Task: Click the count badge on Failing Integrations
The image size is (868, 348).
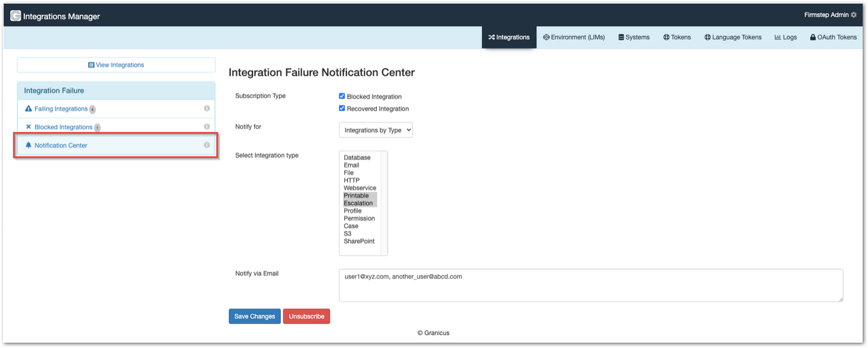Action: pos(92,109)
